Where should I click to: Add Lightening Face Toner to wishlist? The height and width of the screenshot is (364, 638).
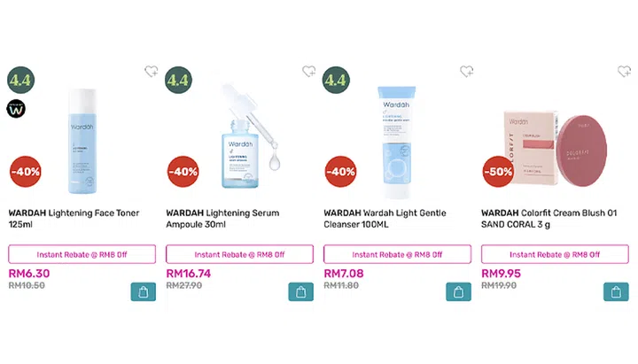point(152,72)
